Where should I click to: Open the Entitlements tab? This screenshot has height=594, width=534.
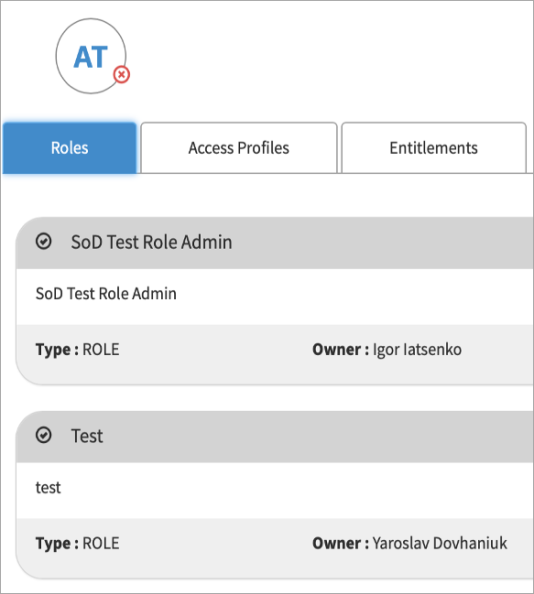tap(434, 148)
